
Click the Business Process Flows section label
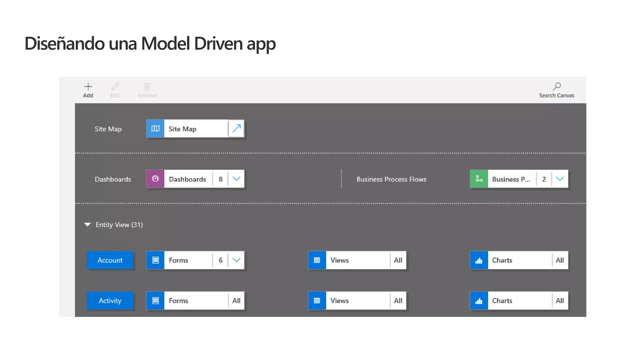[391, 179]
